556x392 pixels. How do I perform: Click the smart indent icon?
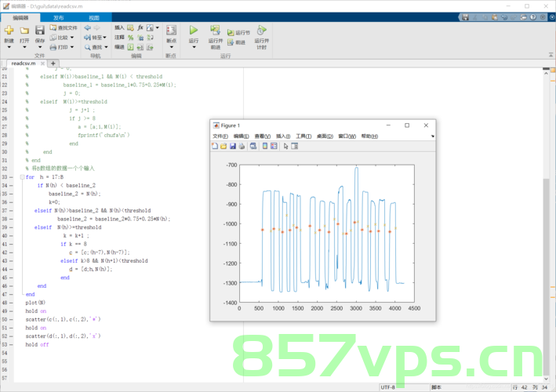tap(130, 47)
